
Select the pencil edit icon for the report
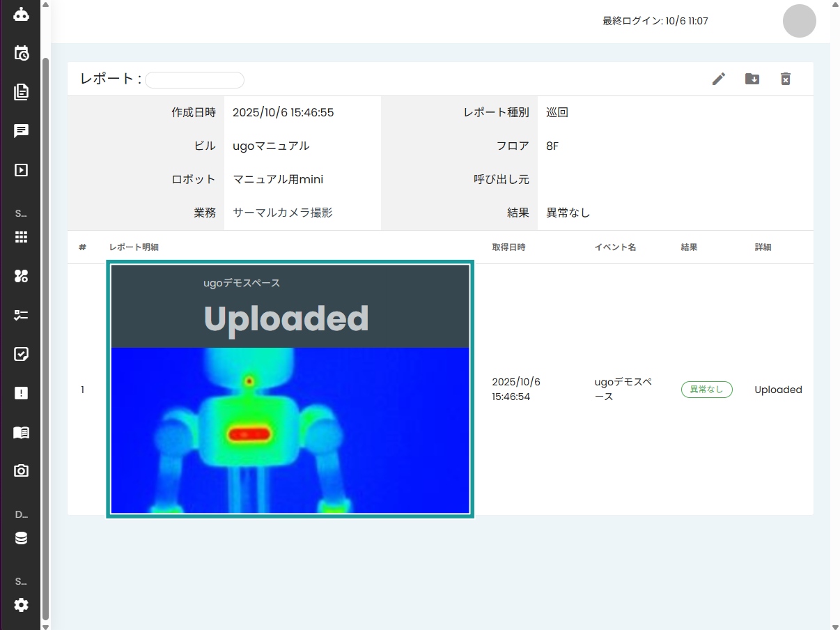point(718,79)
